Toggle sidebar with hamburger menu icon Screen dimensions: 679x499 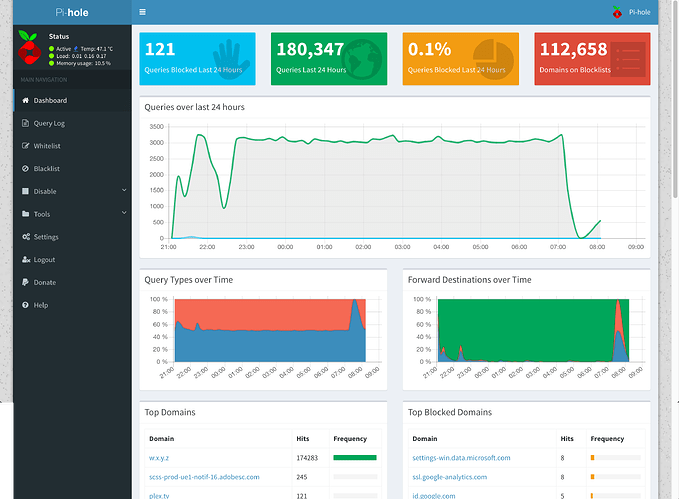[x=143, y=12]
